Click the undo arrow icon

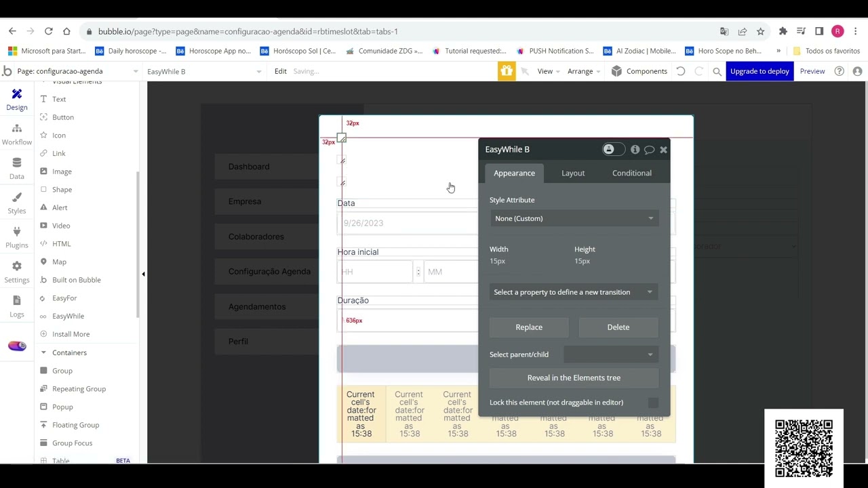pos(681,71)
